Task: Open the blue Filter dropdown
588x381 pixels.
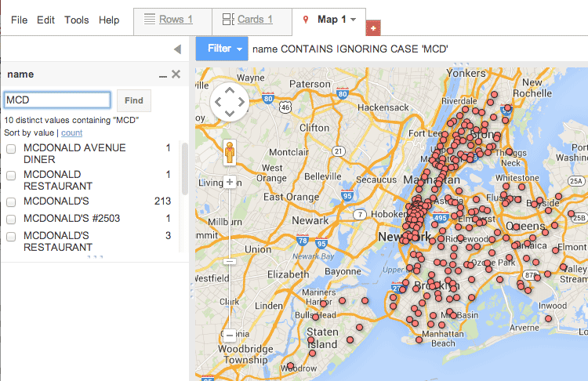Action: point(222,49)
